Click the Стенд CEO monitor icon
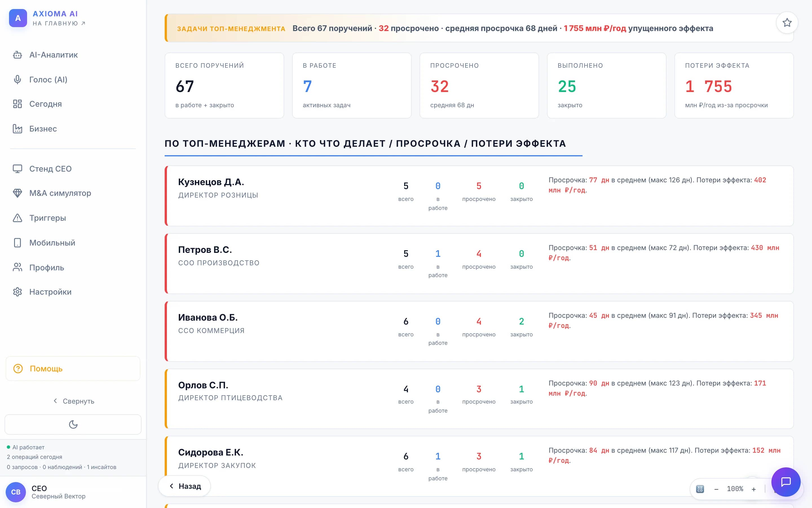The height and width of the screenshot is (508, 812). (x=17, y=169)
